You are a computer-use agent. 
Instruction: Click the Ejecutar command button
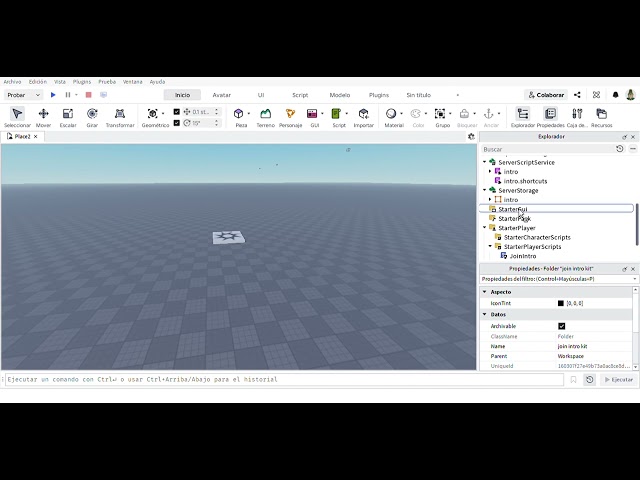coord(619,380)
